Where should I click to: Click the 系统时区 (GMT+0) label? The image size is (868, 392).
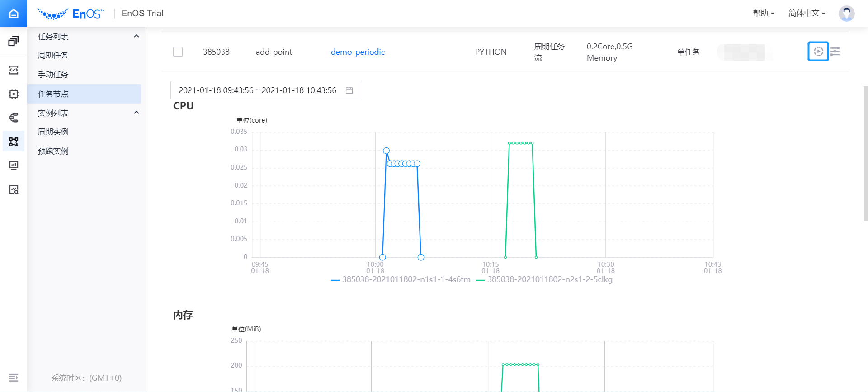[86, 378]
